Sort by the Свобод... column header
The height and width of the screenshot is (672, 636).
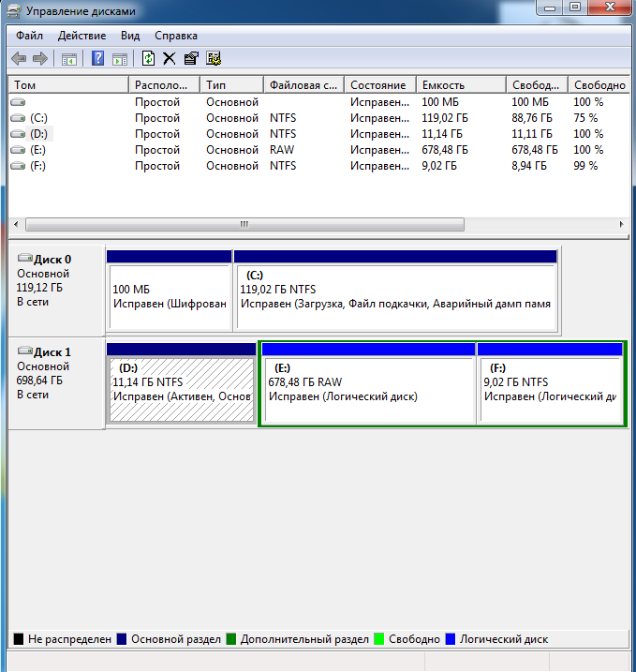(538, 85)
